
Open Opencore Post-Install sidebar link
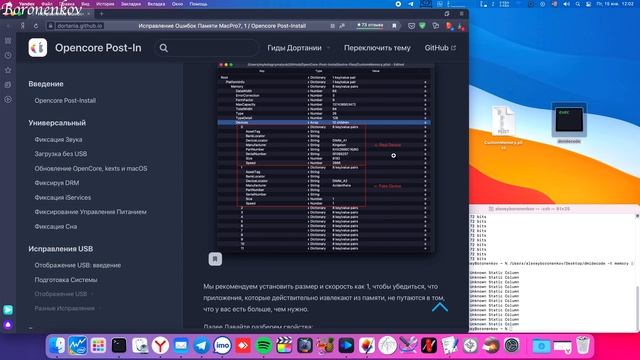[x=65, y=100]
